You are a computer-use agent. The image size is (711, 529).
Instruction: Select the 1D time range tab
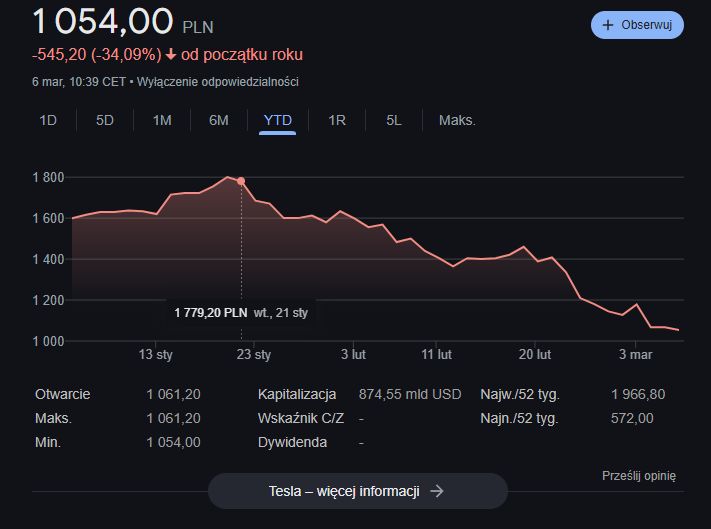click(48, 121)
